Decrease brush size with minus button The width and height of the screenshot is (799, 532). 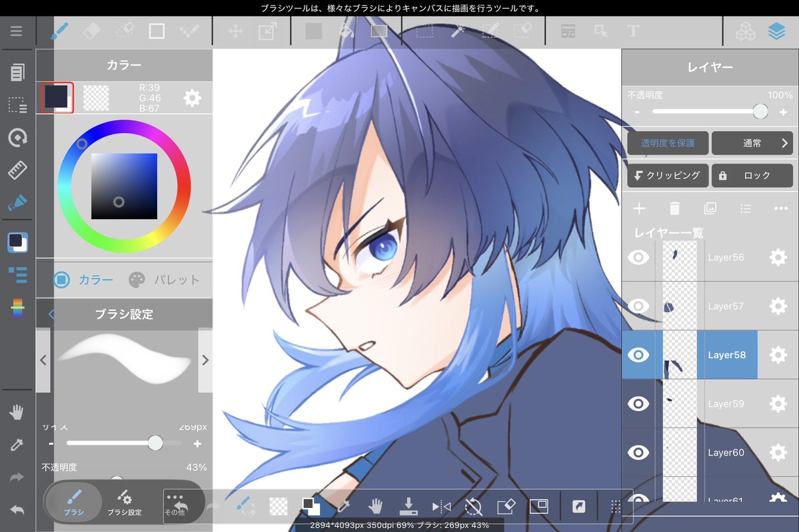pos(51,444)
